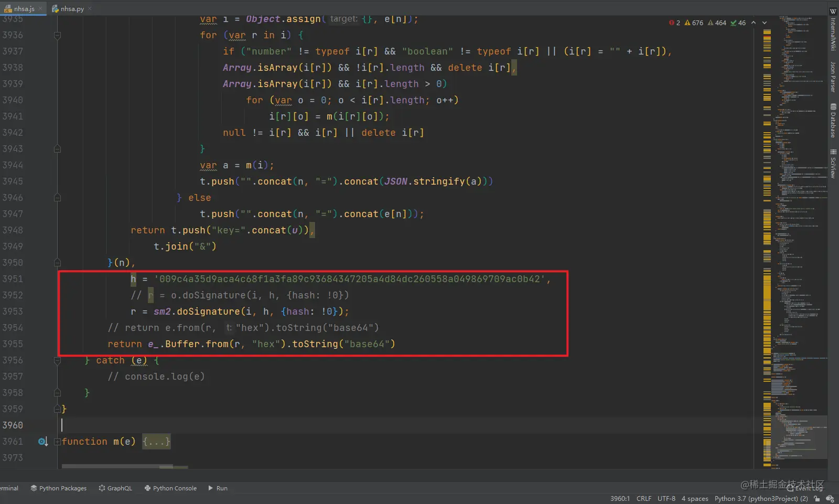Close the nhsa.py tab

click(90, 8)
